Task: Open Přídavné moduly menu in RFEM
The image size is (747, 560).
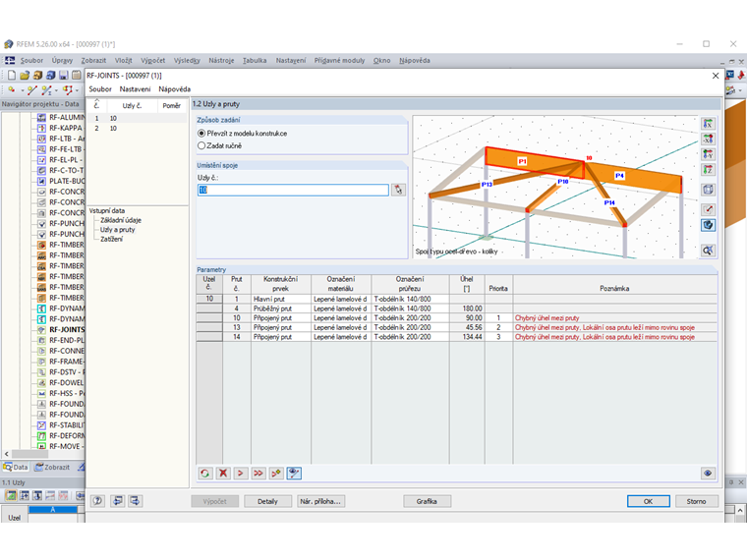Action: coord(339,61)
